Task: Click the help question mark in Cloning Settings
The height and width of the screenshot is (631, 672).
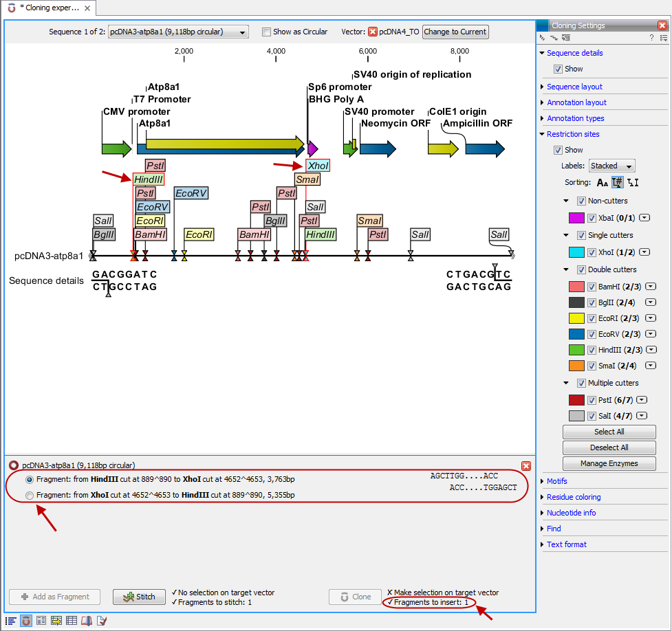Action: click(x=651, y=38)
